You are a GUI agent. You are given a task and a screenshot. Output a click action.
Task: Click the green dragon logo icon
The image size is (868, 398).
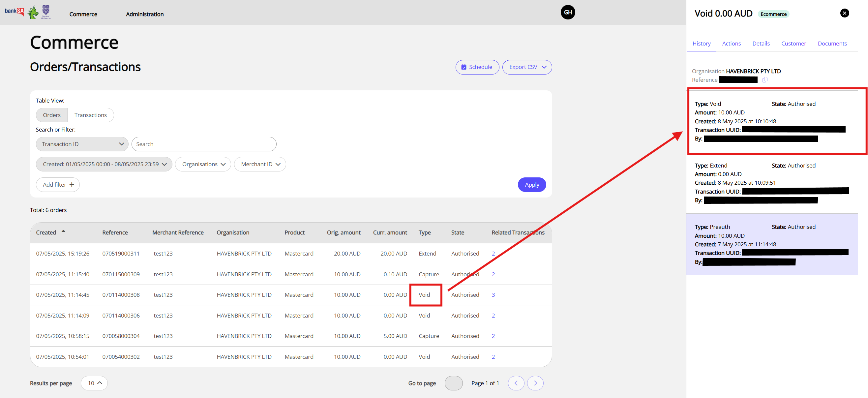pos(33,13)
